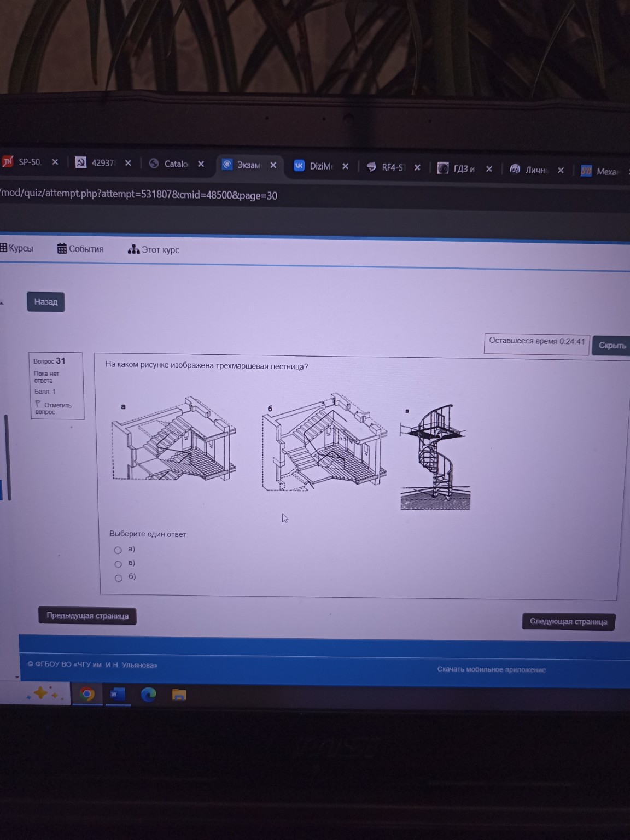This screenshot has height=840, width=630.
Task: Go back to Предыдущая страница
Action: 87,616
